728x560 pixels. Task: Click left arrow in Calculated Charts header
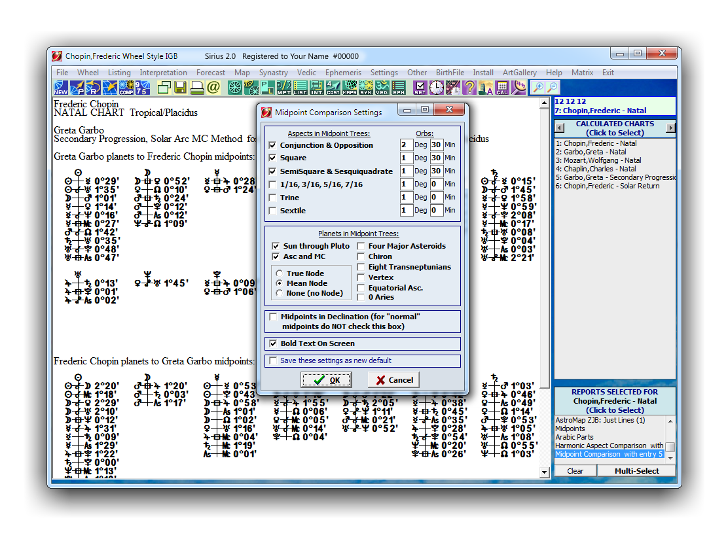pos(560,128)
